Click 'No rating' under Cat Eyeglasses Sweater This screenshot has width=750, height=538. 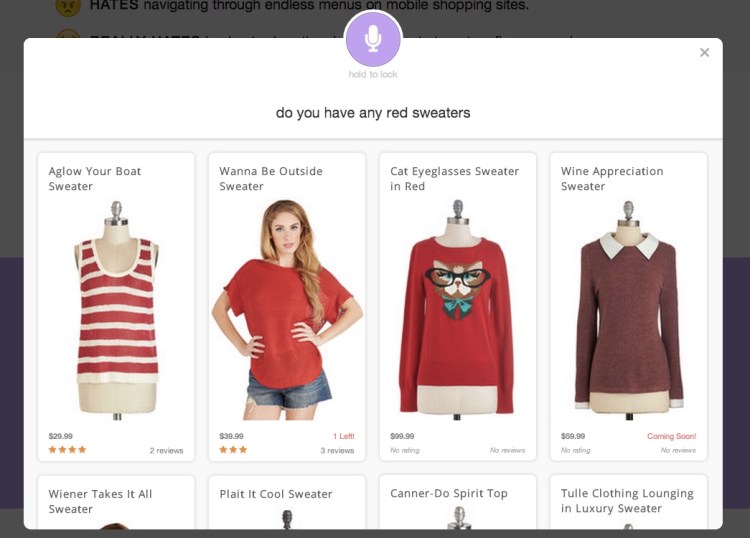405,450
